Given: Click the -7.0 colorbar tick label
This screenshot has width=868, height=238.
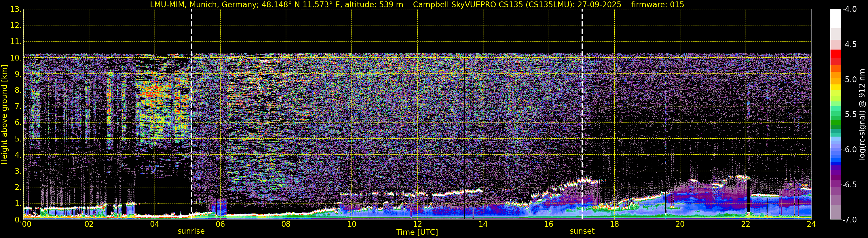Looking at the screenshot, I should tap(849, 220).
